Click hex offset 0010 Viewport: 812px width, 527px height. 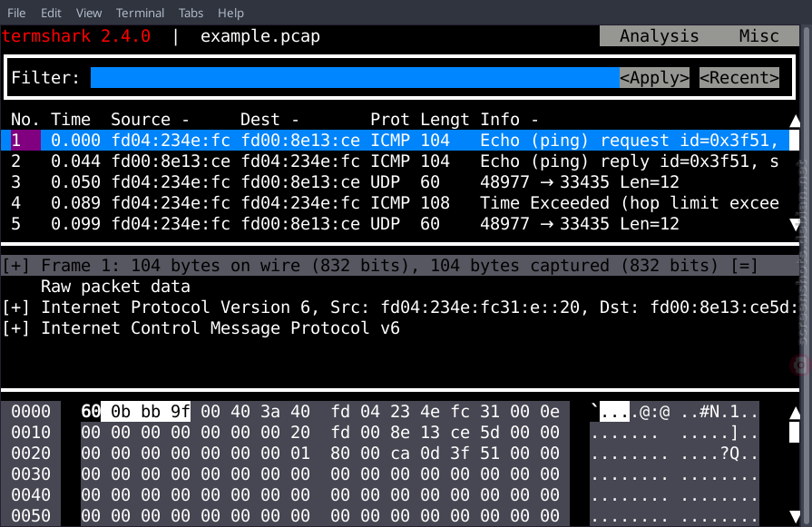click(31, 433)
